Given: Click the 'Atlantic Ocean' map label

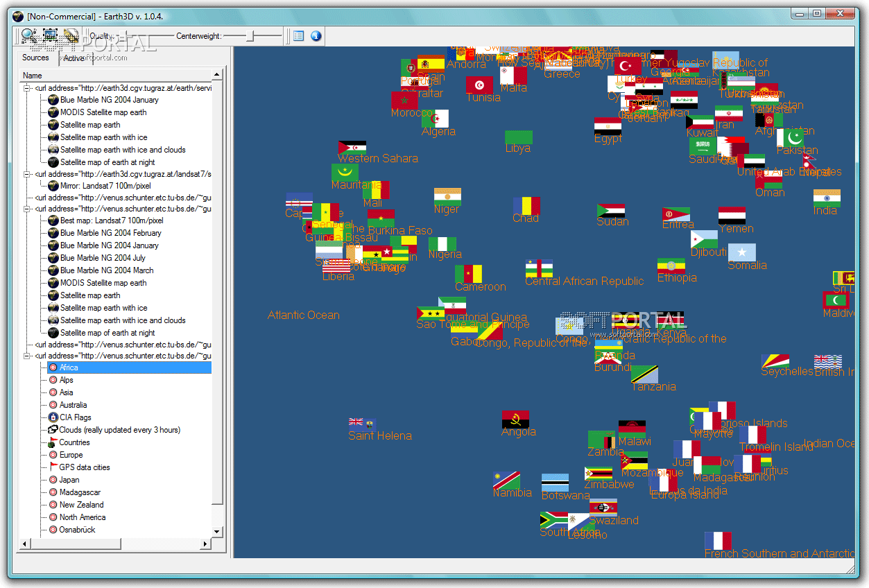Looking at the screenshot, I should tap(304, 315).
